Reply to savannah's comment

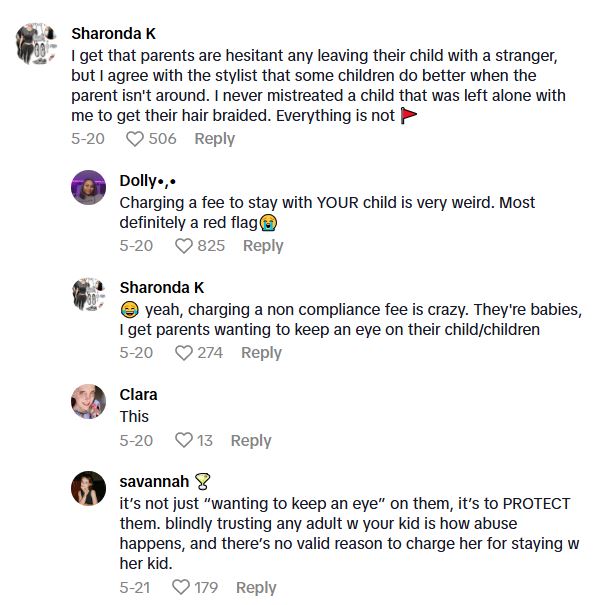256,588
